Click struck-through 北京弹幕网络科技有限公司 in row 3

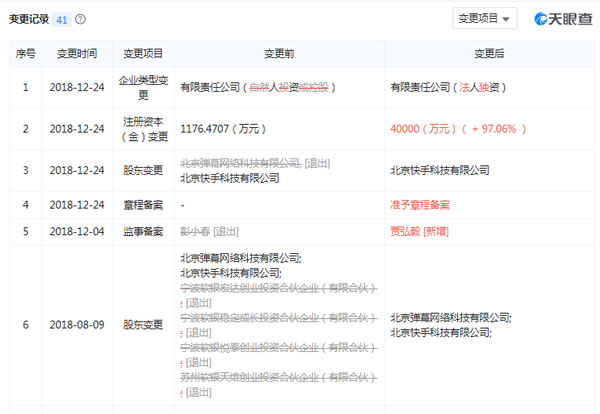coord(241,163)
